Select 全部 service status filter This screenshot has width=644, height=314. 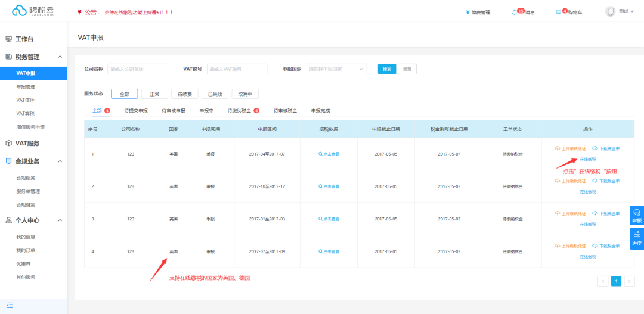[x=125, y=94]
